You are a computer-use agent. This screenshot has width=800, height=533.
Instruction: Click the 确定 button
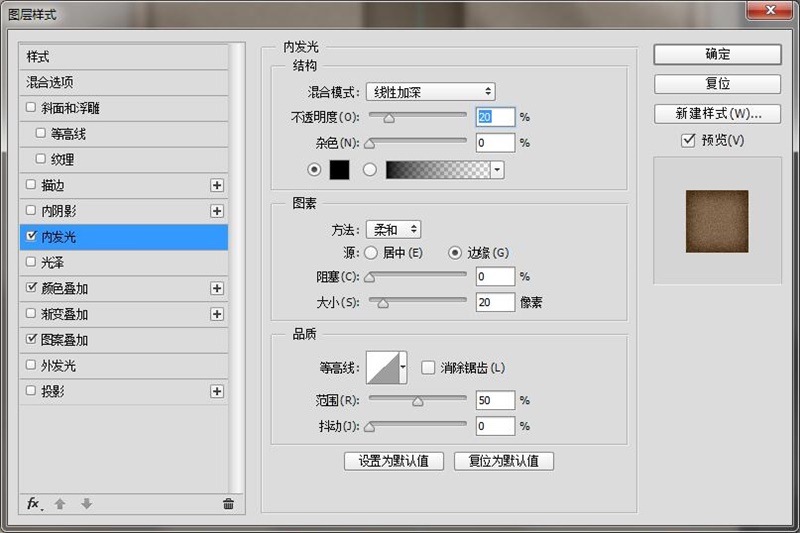pyautogui.click(x=717, y=54)
